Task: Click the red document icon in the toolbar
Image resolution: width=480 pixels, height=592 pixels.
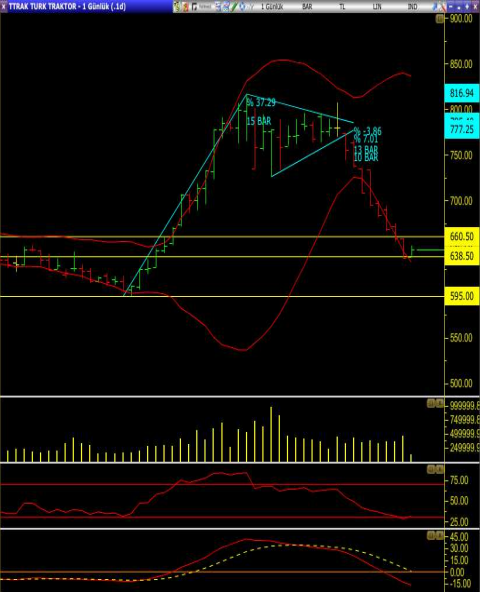Action: pyautogui.click(x=185, y=7)
